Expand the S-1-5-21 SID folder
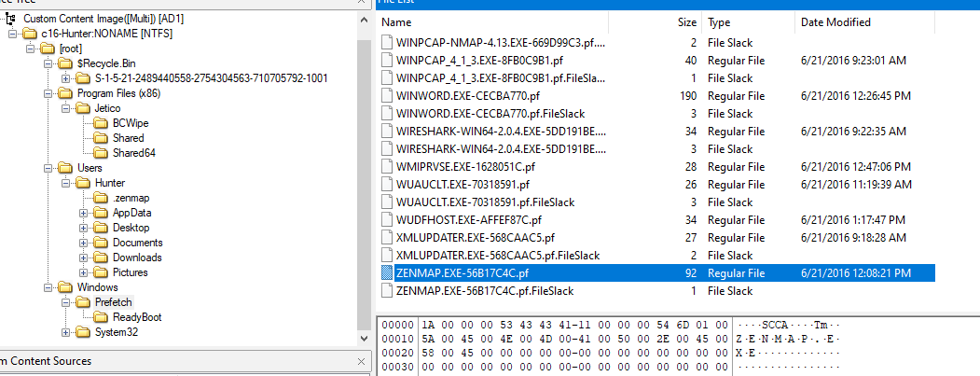Viewport: 980px width, 376px height. click(65, 78)
